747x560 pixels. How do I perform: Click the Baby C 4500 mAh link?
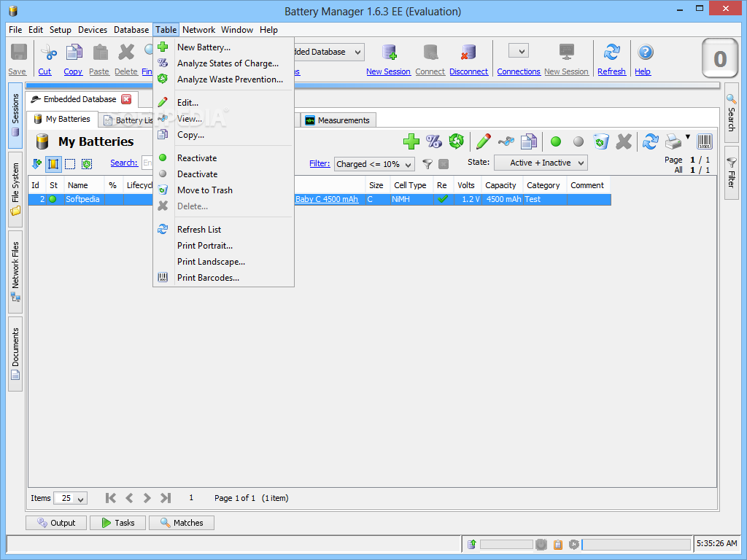[327, 200]
